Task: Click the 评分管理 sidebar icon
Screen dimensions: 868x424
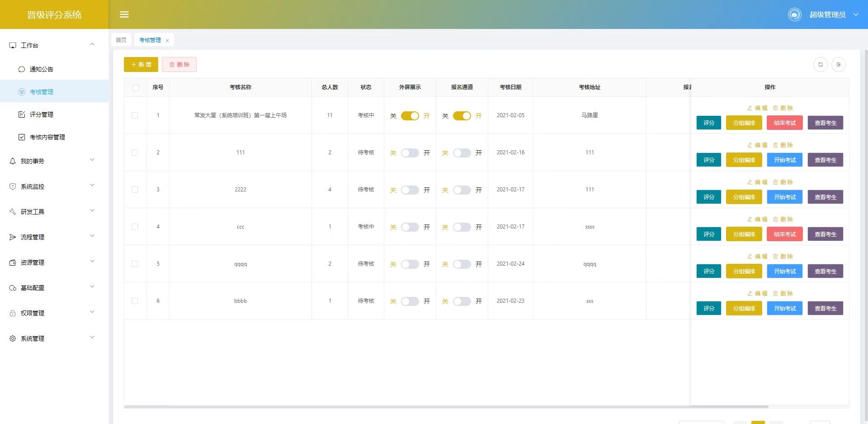Action: click(x=22, y=114)
